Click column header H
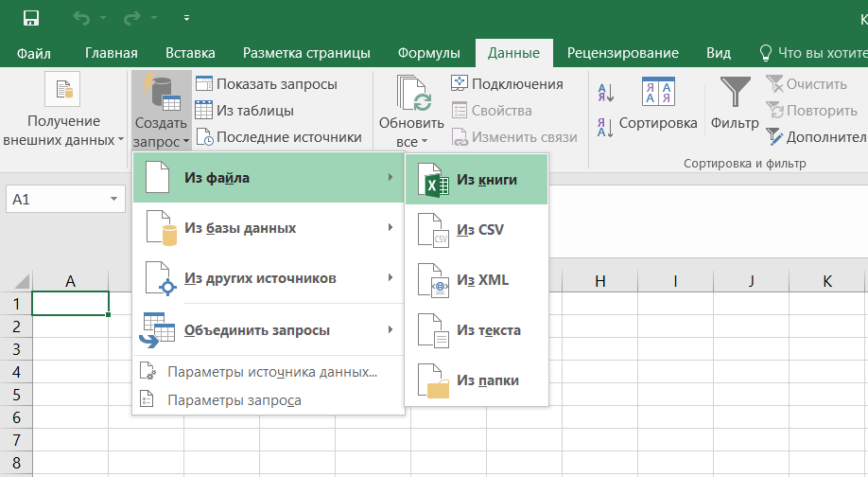Screen dimensions: 868x477 pos(600,281)
